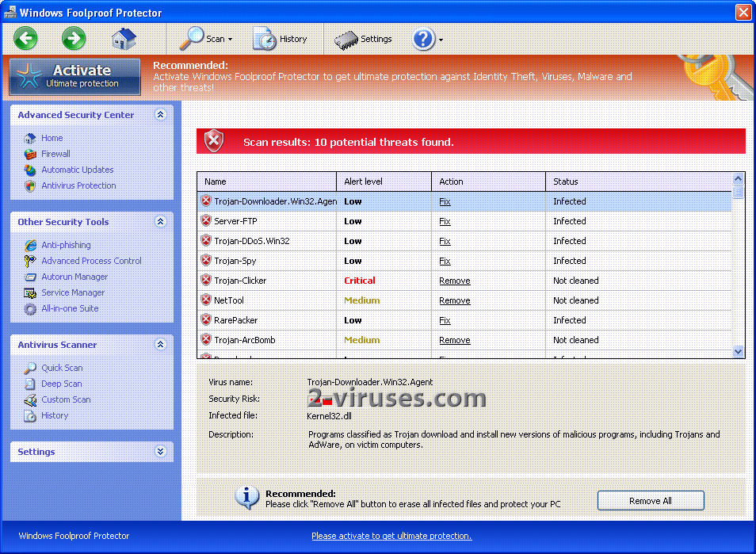Click the threat list scroll-up arrow
The height and width of the screenshot is (554, 756).
point(738,179)
